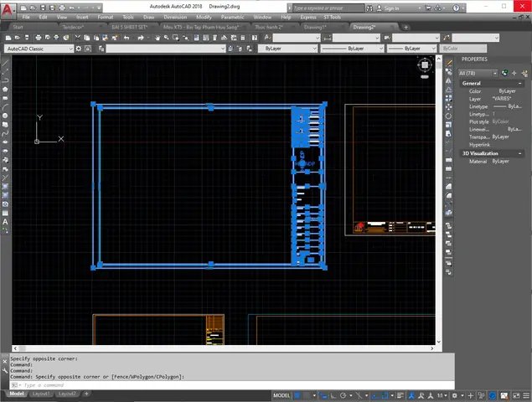This screenshot has width=532, height=402.
Task: Click Quick Select icon in Properties panel
Action: coord(524,73)
